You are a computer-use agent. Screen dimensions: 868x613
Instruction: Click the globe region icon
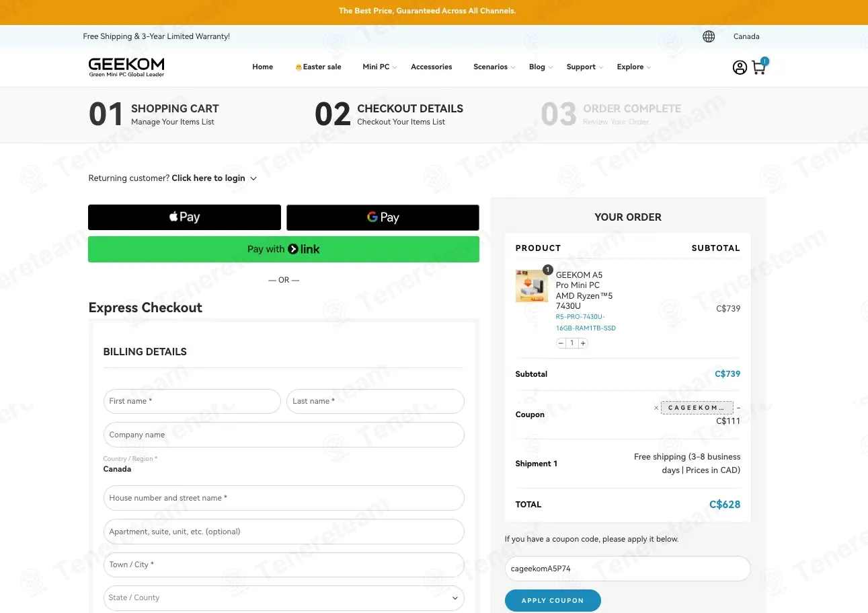[x=709, y=36]
